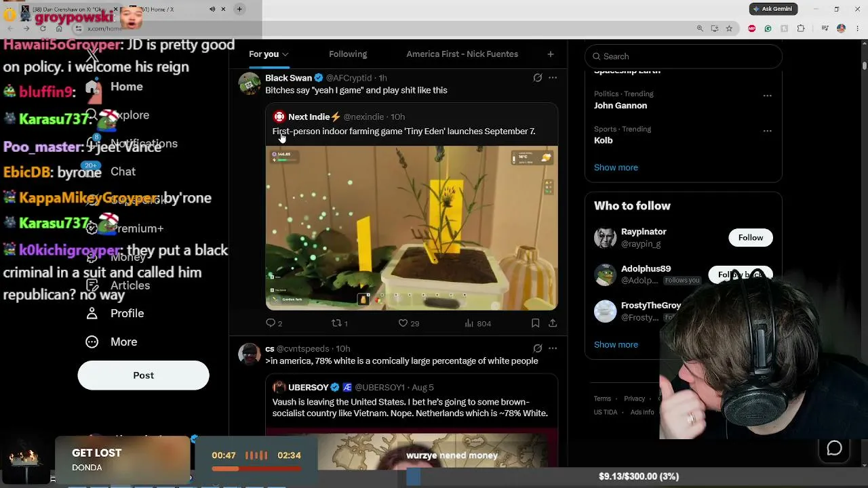868x488 pixels.
Task: Open the John Gannon trending topic
Action: [x=620, y=106]
